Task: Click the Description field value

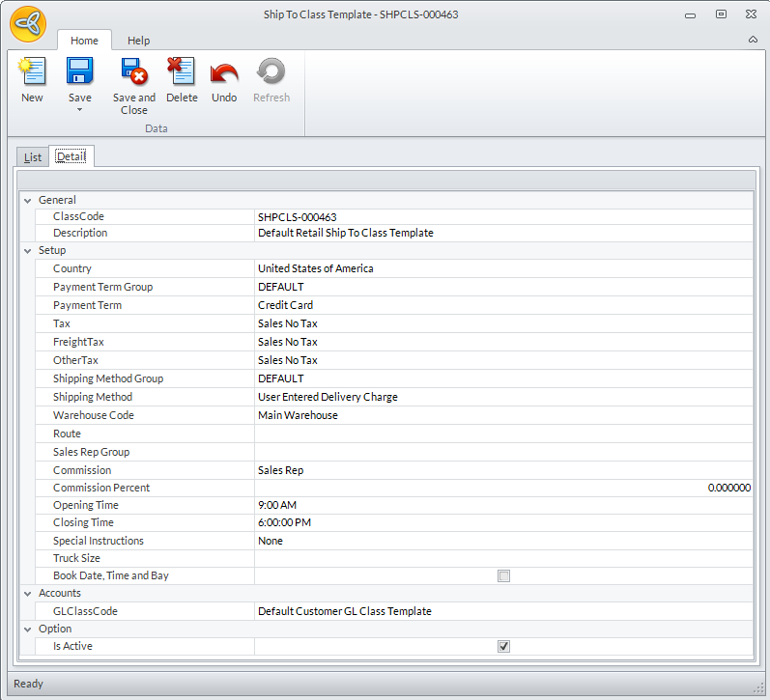Action: [502, 234]
